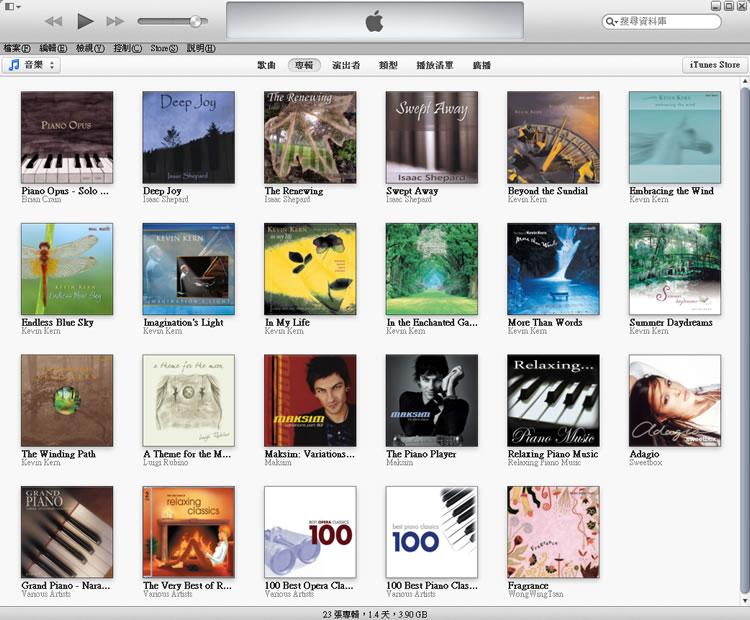Start playback with the Play button
The height and width of the screenshot is (620, 750).
point(85,21)
